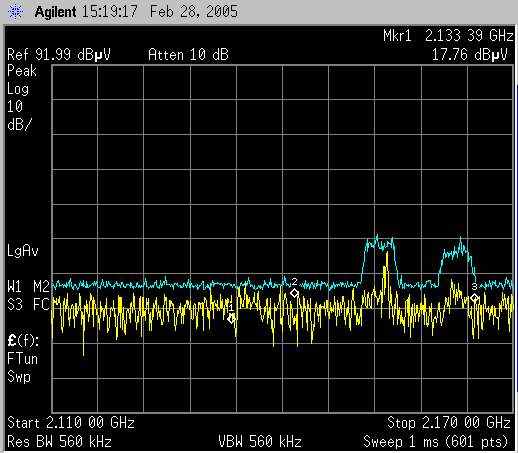The width and height of the screenshot is (518, 453).
Task: Click the Atten 10 dB readout
Action: (x=188, y=55)
